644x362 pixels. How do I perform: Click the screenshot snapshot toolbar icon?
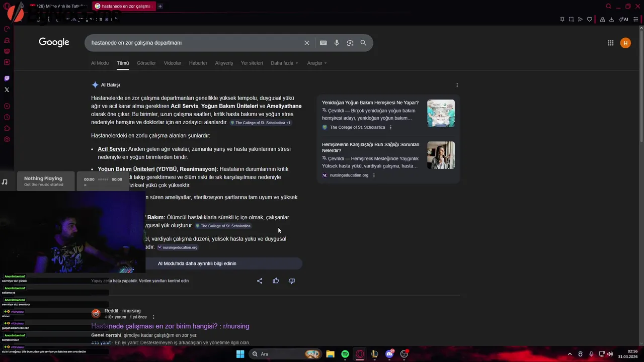571,19
